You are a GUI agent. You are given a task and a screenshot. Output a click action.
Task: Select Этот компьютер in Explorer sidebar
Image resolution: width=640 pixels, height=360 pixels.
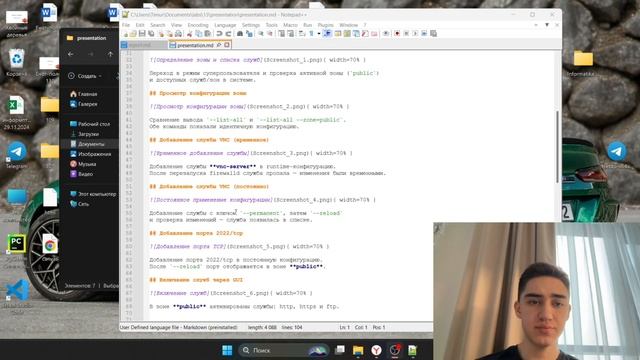(x=93, y=194)
